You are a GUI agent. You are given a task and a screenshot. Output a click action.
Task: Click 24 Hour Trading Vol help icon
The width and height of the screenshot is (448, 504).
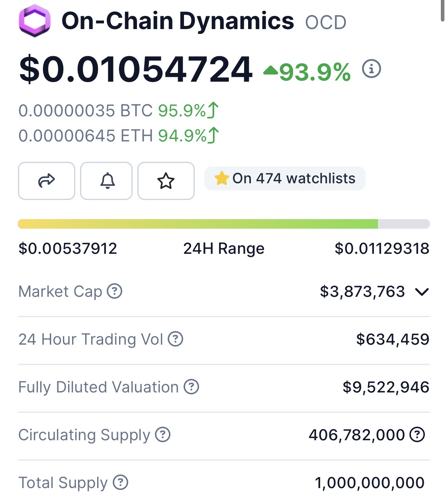175,339
